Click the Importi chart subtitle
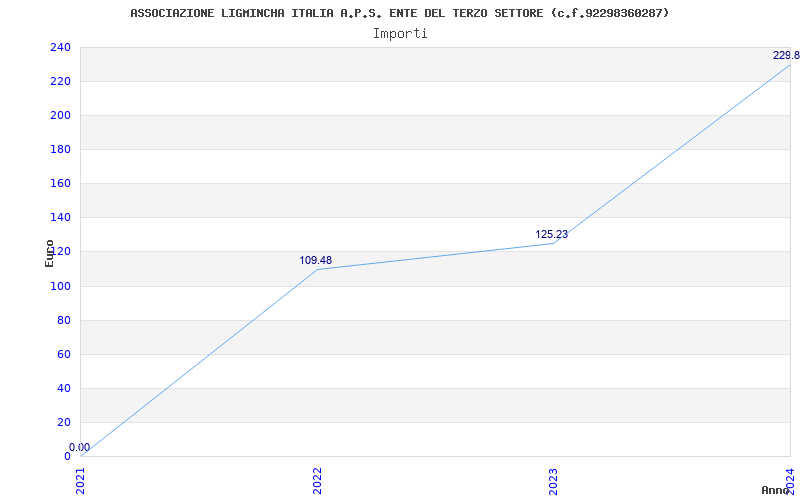 coord(400,33)
